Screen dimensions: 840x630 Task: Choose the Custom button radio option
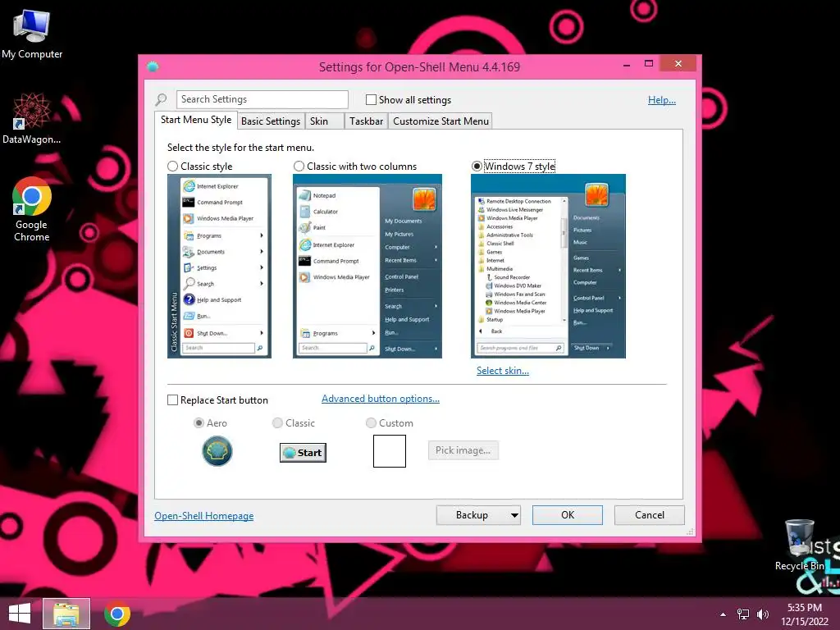[371, 423]
